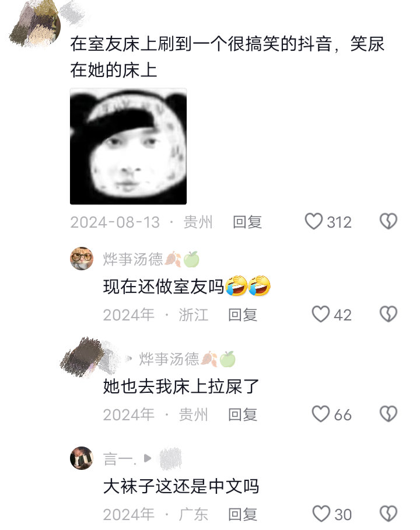Dislike the top comment with broken heart

tap(388, 221)
